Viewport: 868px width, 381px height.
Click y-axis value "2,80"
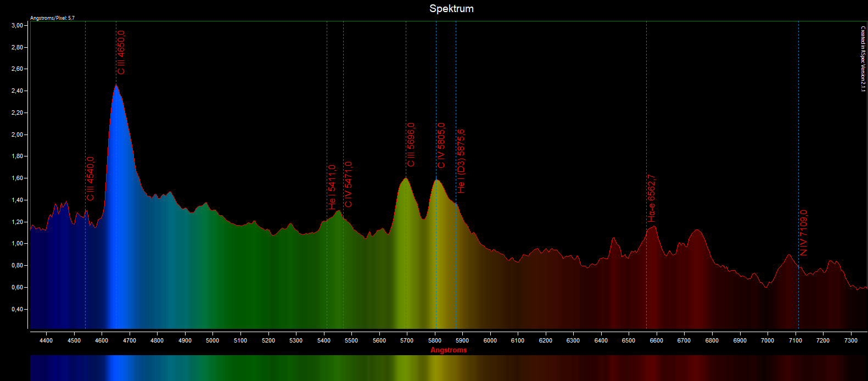click(17, 47)
